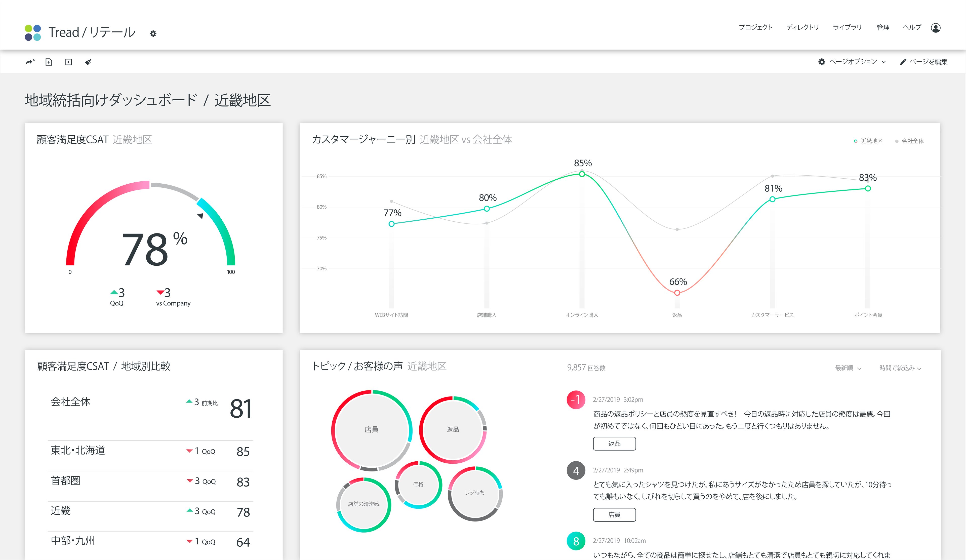This screenshot has height=560, width=966.
Task: Click the download/export page icon
Action: 49,62
